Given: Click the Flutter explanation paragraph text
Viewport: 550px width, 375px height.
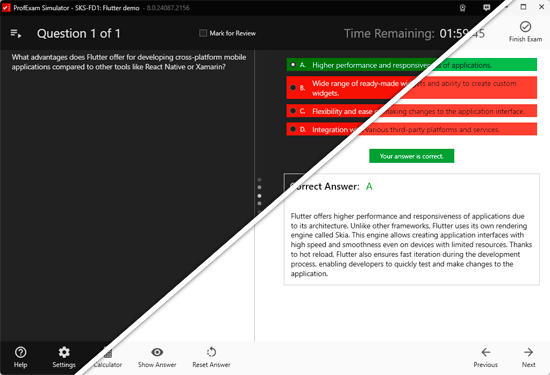Looking at the screenshot, I should coord(411,245).
